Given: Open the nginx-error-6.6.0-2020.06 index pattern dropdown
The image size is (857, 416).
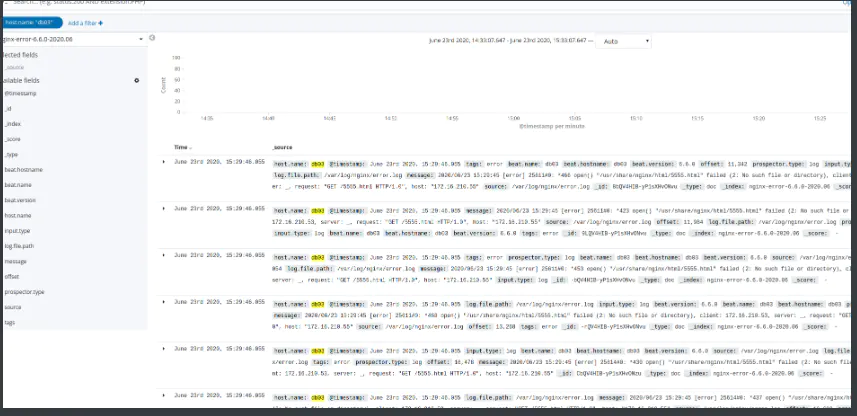Looking at the screenshot, I should [74, 39].
